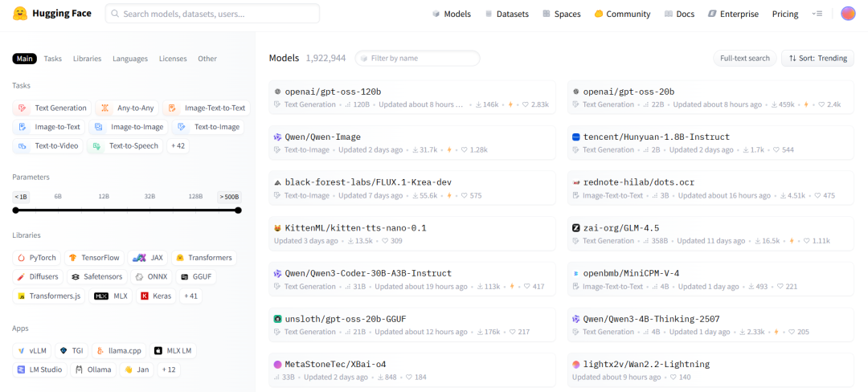The image size is (868, 392).
Task: Switch to the Tasks filter tab
Action: point(53,59)
